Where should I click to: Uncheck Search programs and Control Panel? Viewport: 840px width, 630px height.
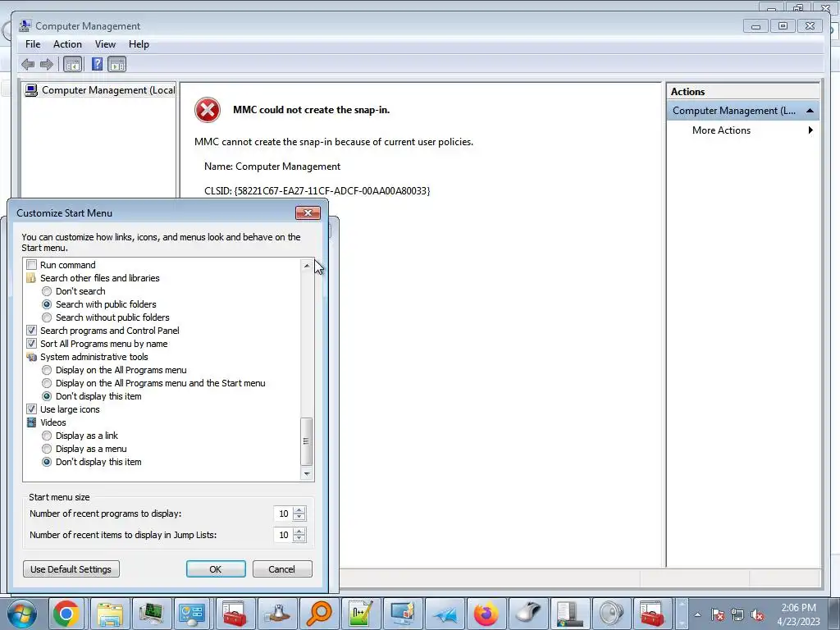[x=32, y=331]
